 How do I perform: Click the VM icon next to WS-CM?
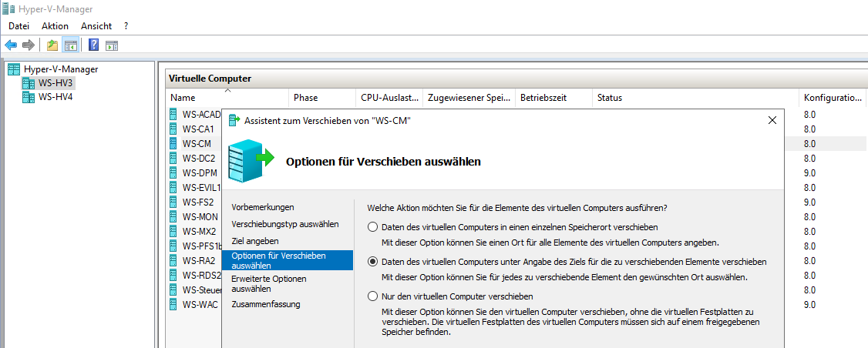click(x=173, y=143)
